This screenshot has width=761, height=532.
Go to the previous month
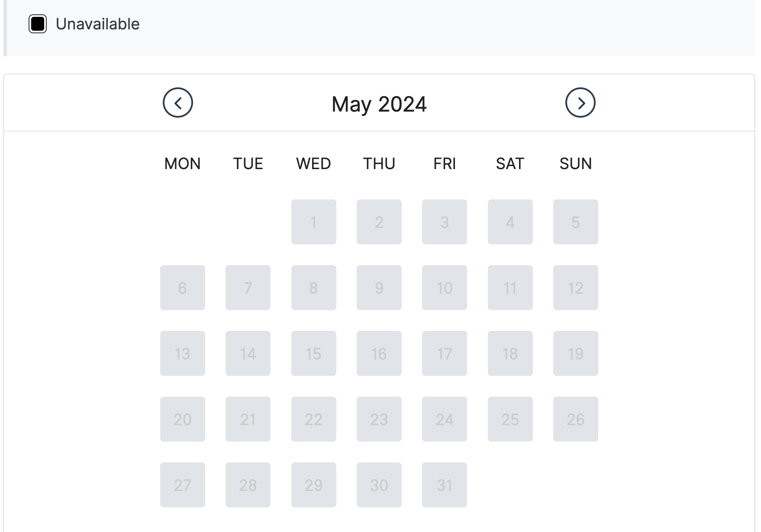tap(177, 103)
